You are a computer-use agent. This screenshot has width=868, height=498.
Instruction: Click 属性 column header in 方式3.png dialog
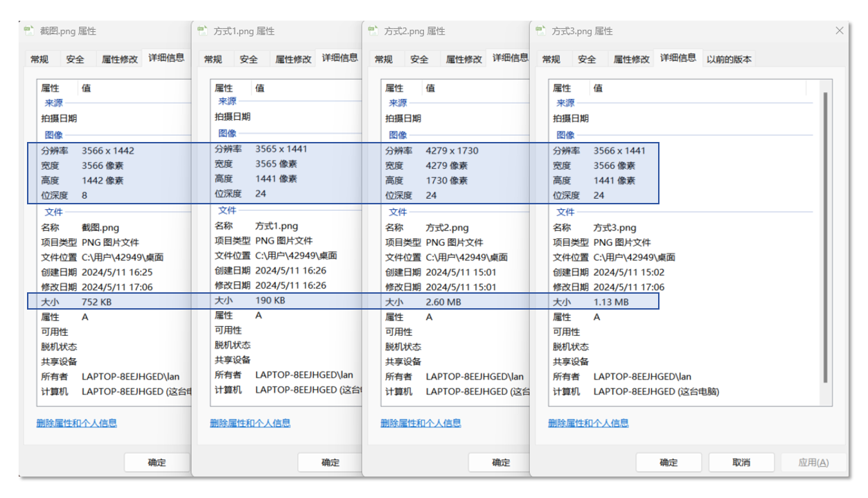point(562,88)
